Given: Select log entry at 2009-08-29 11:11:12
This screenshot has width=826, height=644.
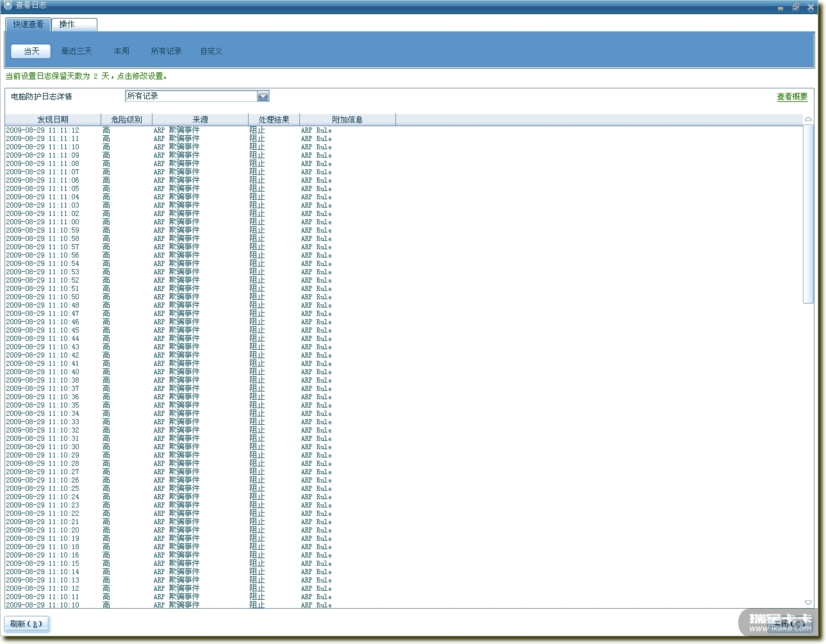Looking at the screenshot, I should point(43,130).
